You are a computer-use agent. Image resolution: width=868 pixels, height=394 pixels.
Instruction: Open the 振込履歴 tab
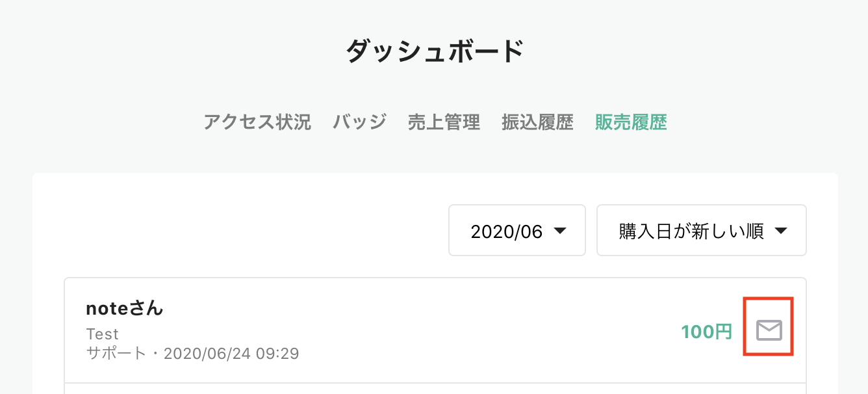tap(537, 122)
